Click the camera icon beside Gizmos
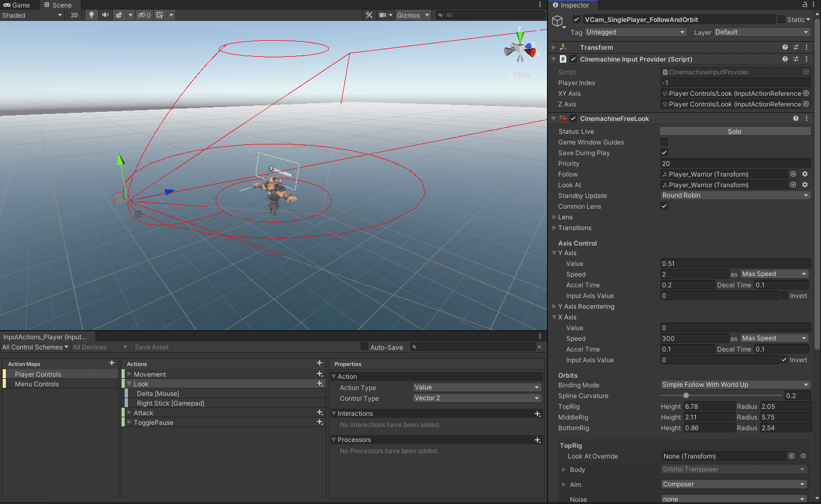821x504 pixels. click(x=381, y=15)
